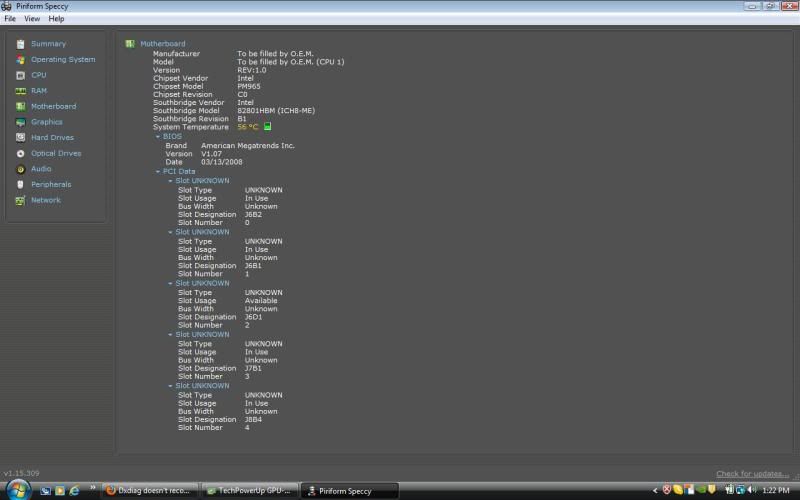
Task: Select Southbridge Revision value B1
Action: pyautogui.click(x=242, y=119)
